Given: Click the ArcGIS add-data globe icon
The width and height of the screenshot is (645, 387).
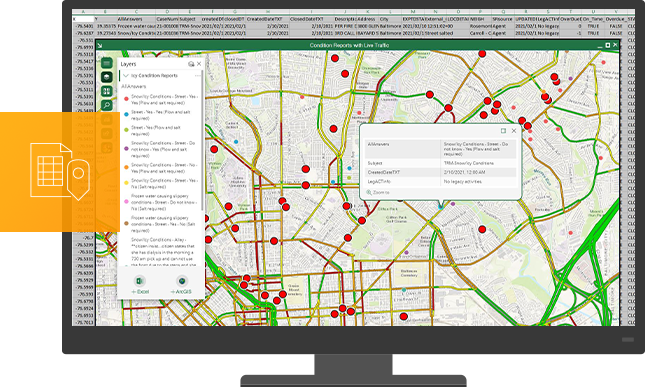Looking at the screenshot, I should click(x=182, y=281).
